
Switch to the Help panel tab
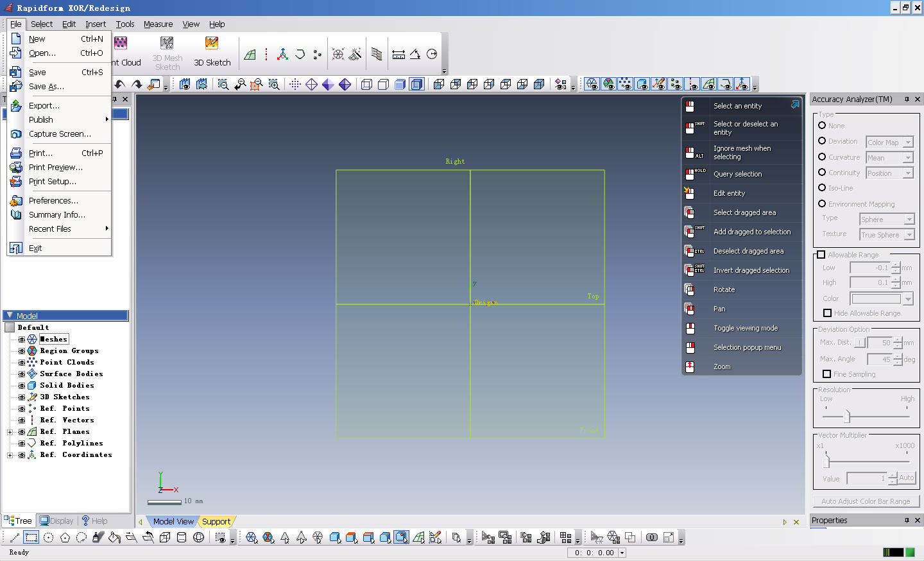click(x=94, y=521)
